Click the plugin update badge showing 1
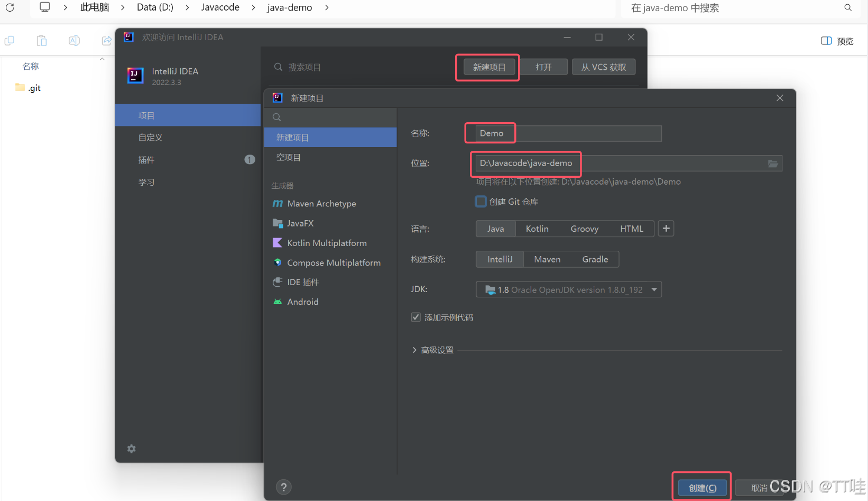 pos(250,160)
